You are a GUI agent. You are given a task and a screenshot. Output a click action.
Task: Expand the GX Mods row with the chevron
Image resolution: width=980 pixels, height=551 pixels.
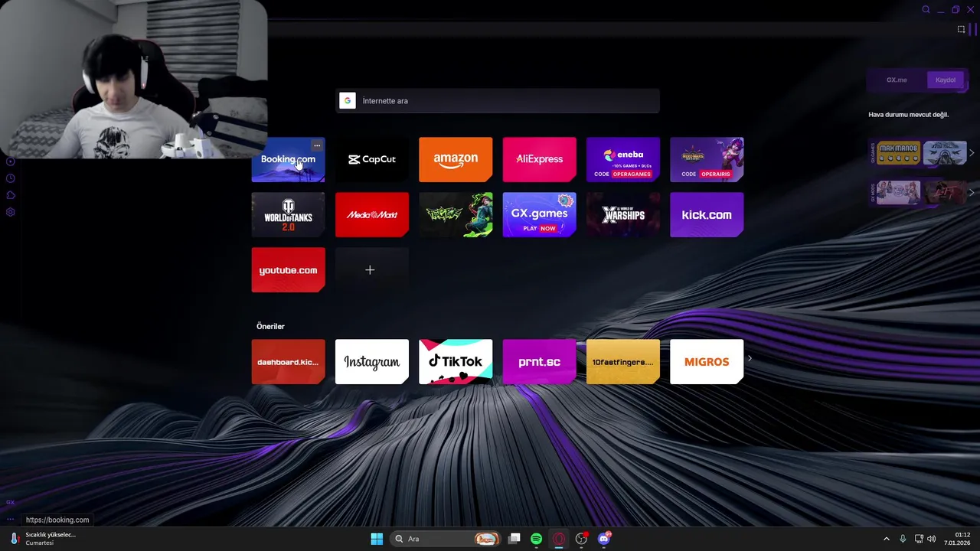(x=972, y=193)
